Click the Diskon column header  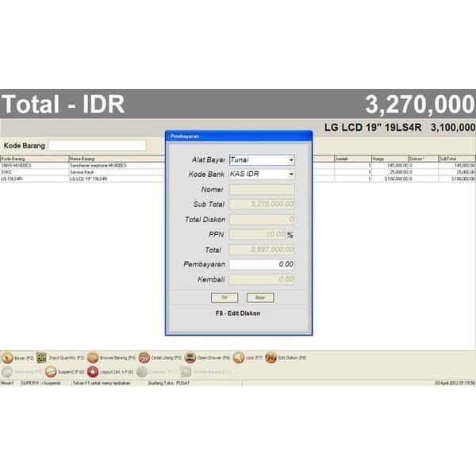point(424,159)
